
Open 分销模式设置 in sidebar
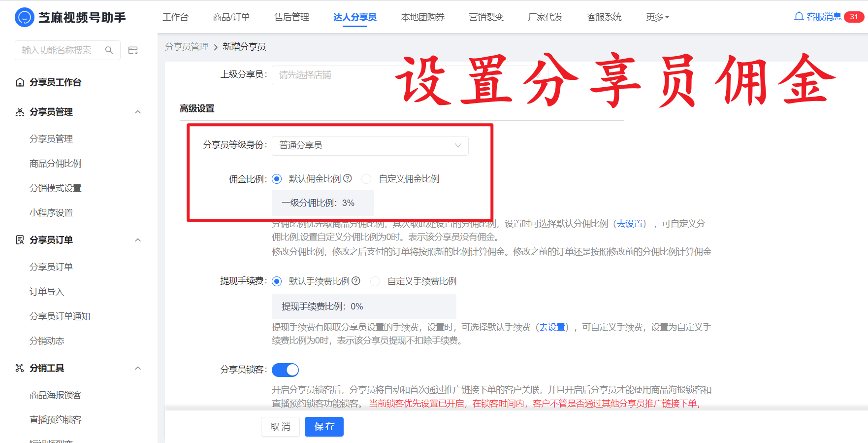[x=56, y=188]
